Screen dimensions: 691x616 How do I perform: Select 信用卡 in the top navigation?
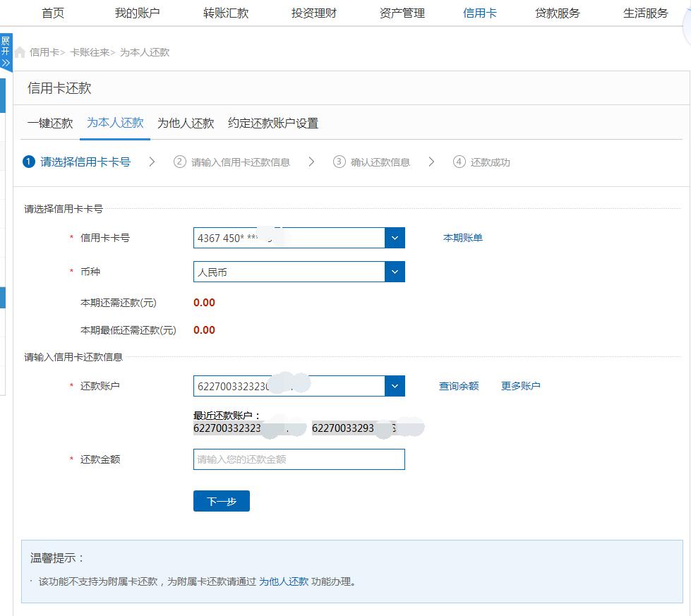[479, 12]
